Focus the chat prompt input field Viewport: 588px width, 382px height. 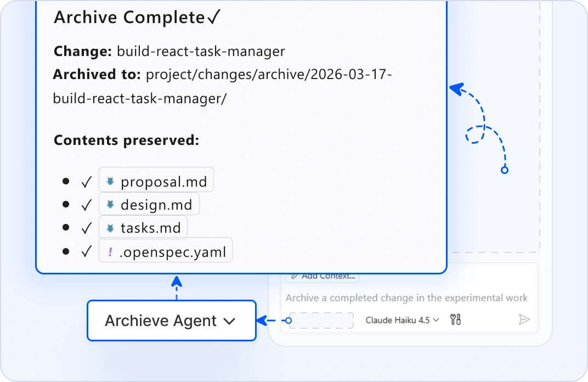click(406, 298)
